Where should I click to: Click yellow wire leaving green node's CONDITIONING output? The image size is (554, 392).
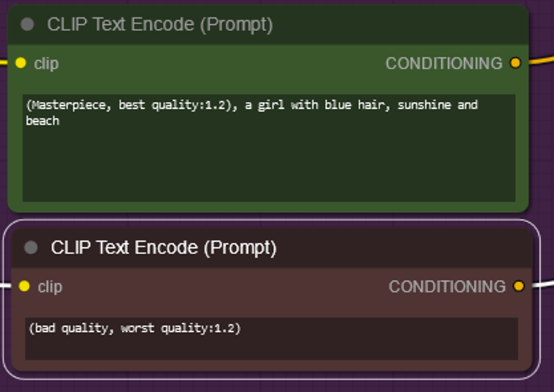point(542,60)
